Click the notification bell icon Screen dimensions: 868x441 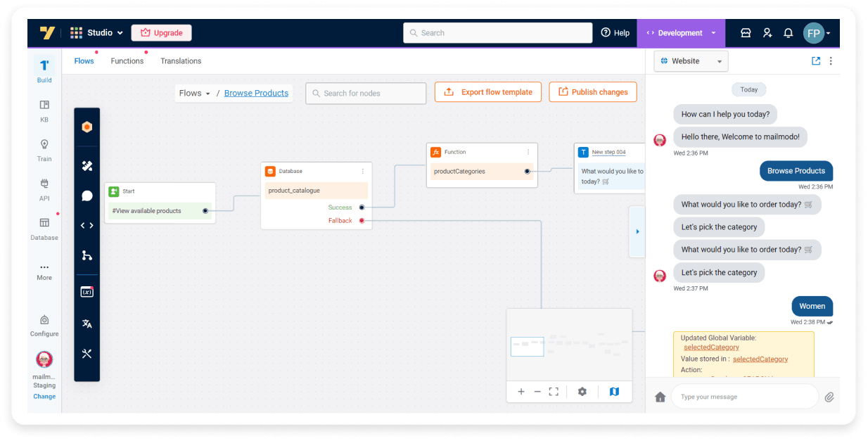pyautogui.click(x=788, y=32)
